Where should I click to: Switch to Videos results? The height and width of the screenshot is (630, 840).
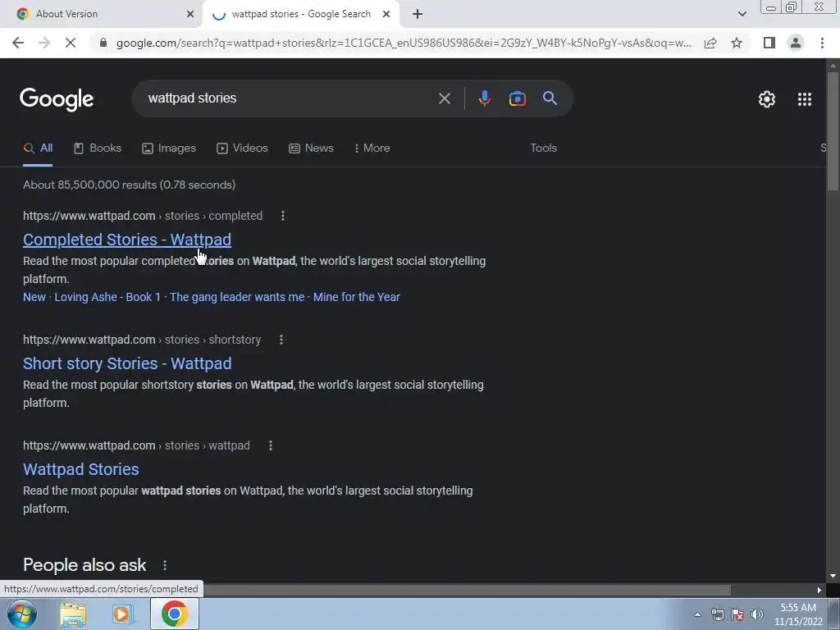pos(242,148)
